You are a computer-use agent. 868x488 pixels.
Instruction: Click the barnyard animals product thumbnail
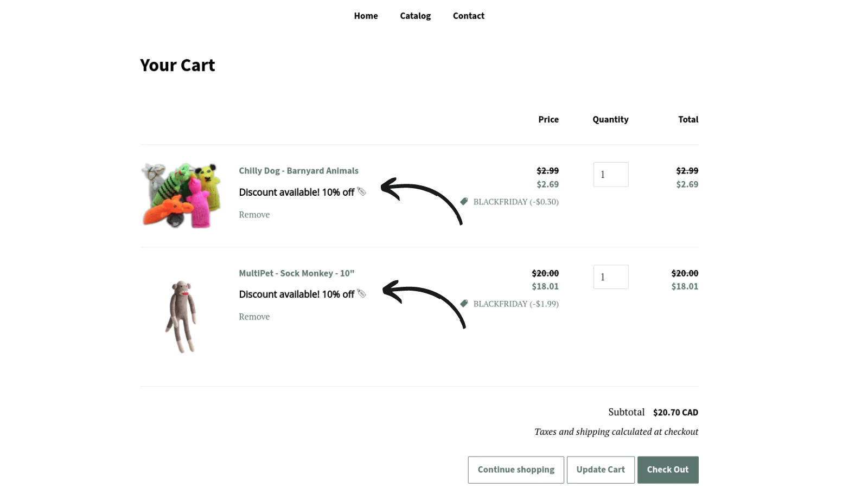coord(182,195)
